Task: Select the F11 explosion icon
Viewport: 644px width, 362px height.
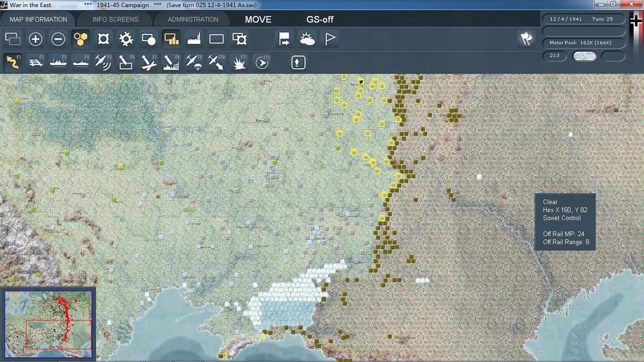Action: coord(239,62)
